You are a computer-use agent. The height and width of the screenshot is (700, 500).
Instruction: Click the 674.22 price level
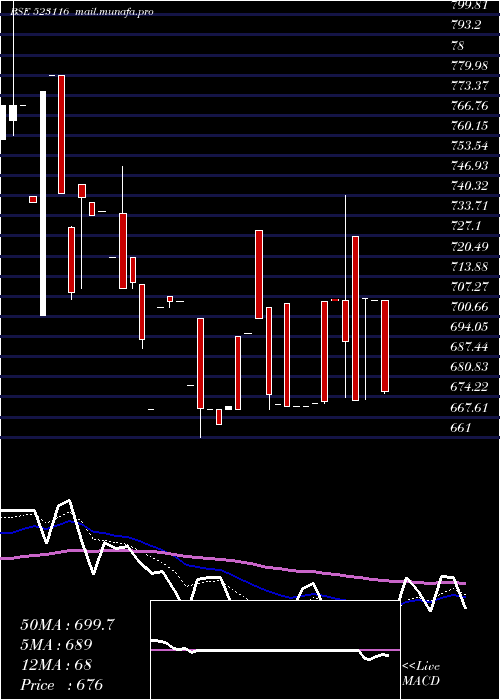tap(471, 387)
